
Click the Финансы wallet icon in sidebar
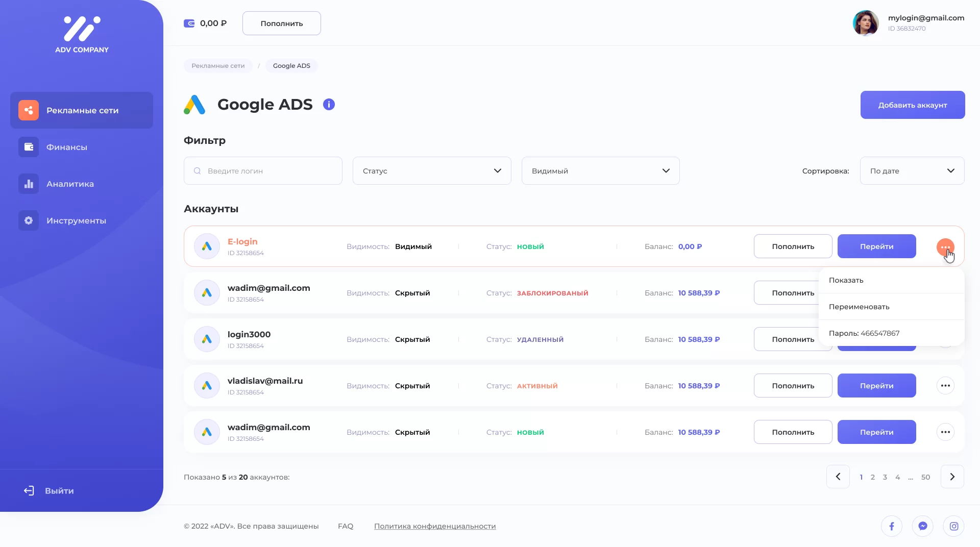pos(29,147)
